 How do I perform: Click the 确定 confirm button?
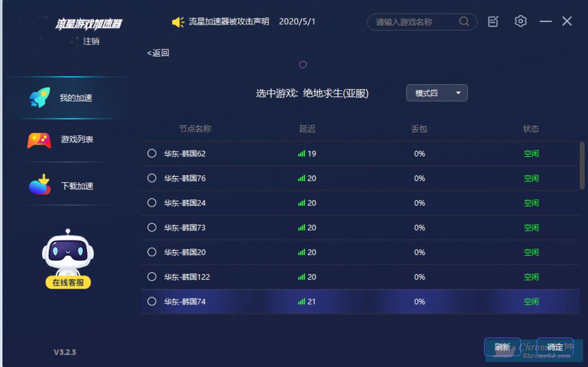[x=555, y=347]
